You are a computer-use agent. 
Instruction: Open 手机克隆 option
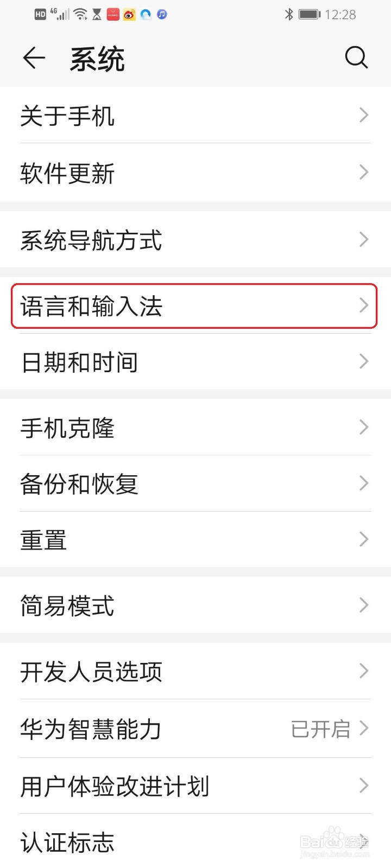coord(195,427)
